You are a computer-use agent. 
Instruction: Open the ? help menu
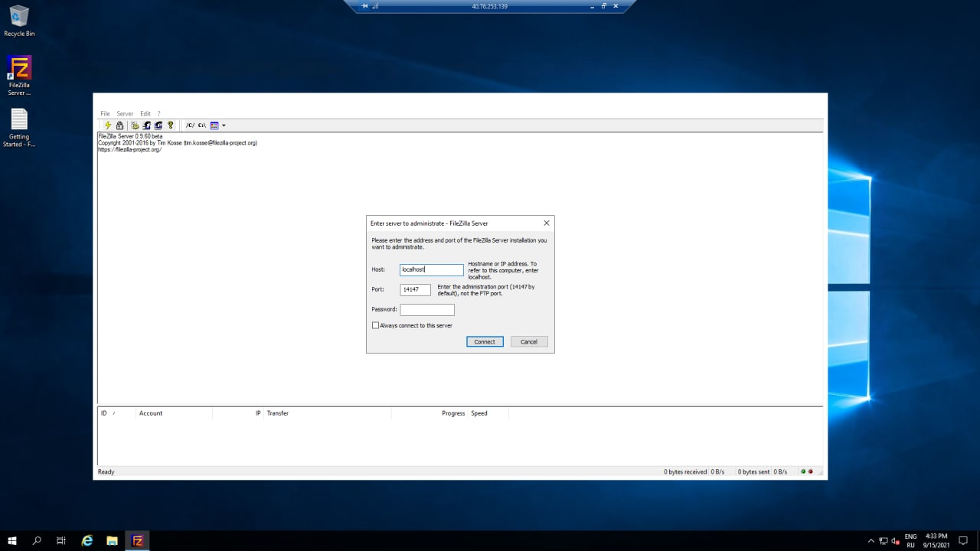click(158, 114)
